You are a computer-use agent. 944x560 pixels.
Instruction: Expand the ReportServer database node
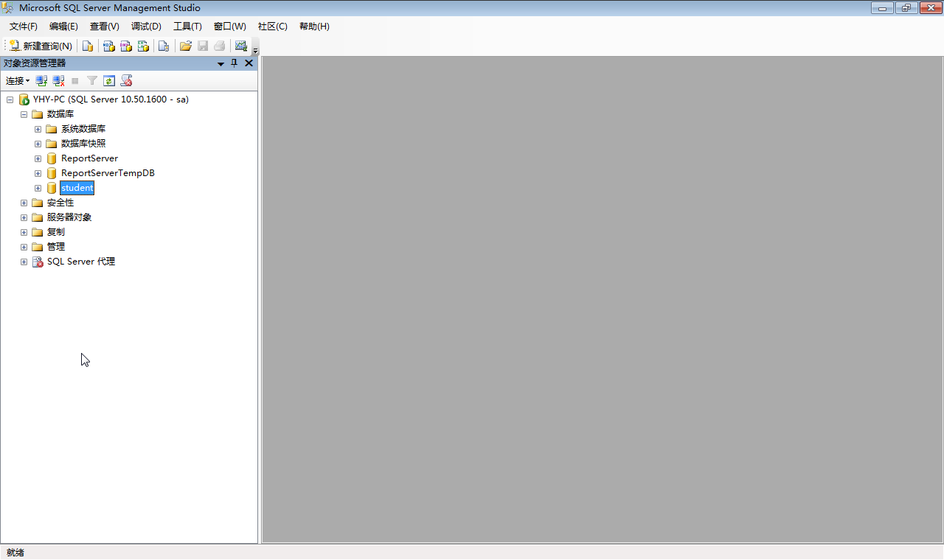click(38, 158)
